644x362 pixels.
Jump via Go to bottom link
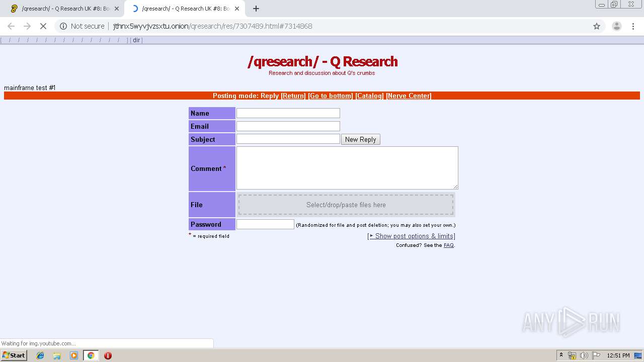[331, 96]
